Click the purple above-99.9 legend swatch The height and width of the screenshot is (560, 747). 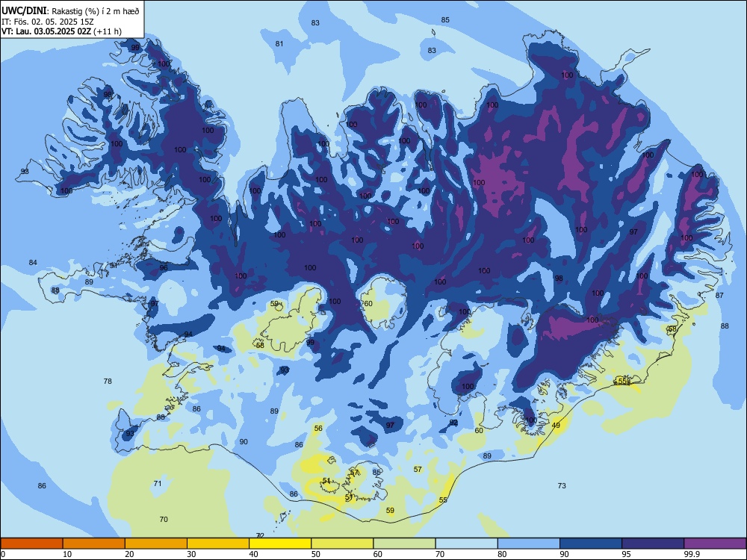[715, 544]
